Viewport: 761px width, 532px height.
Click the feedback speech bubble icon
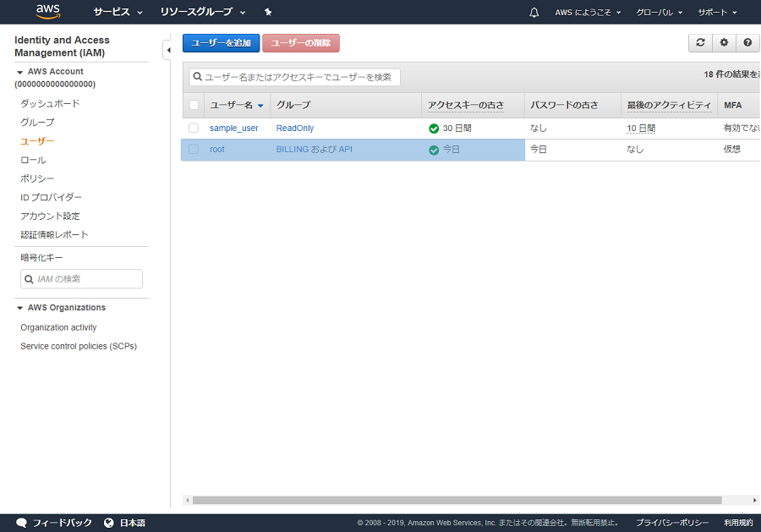(x=21, y=523)
